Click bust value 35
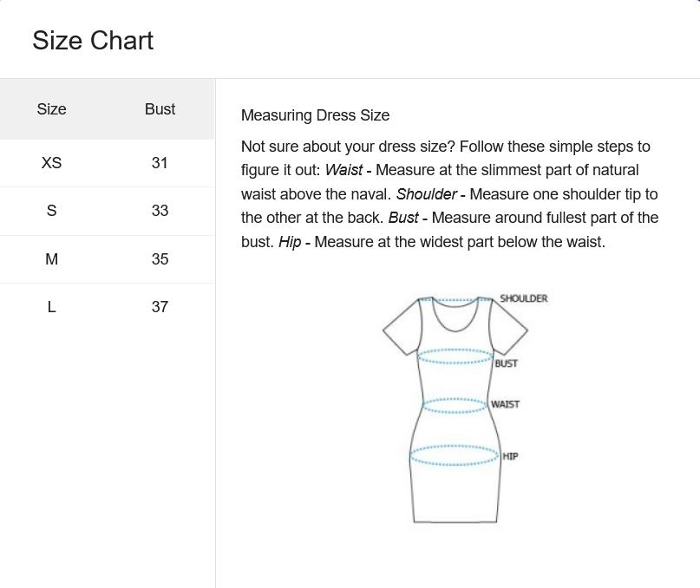 point(160,259)
